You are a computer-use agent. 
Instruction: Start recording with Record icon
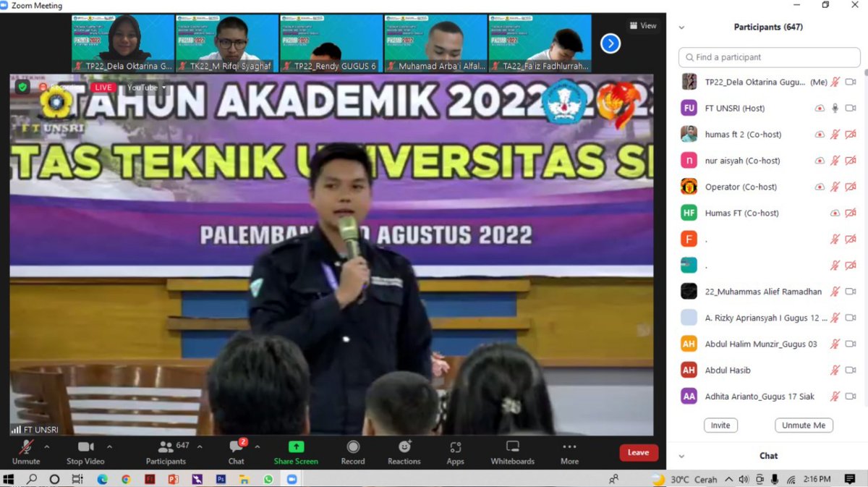click(x=353, y=447)
